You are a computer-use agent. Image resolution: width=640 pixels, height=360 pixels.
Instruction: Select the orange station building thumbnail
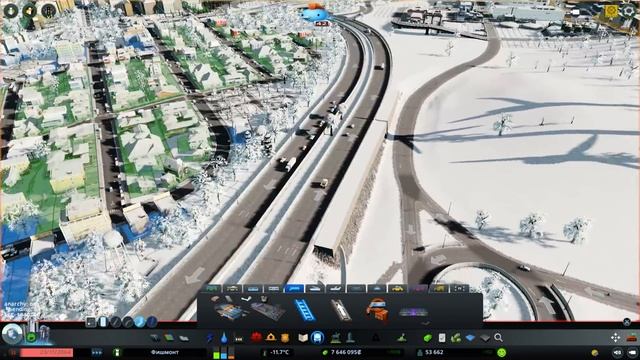point(376,310)
